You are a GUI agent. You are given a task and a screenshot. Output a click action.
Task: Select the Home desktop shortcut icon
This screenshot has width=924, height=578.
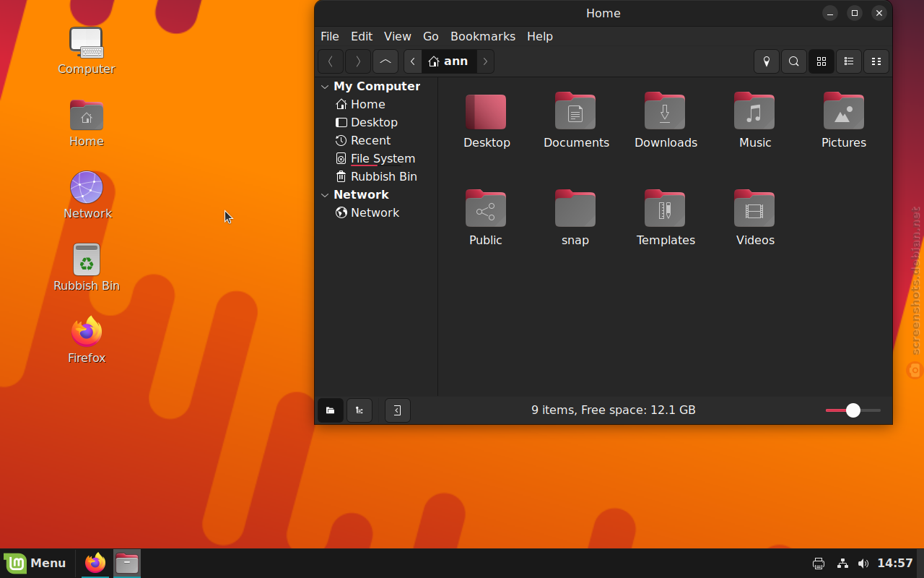point(87,116)
